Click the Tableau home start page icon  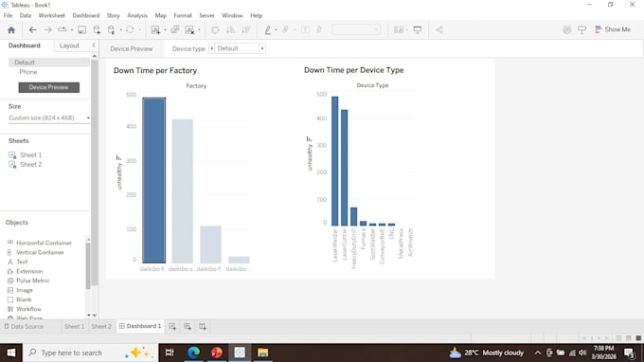click(x=11, y=29)
